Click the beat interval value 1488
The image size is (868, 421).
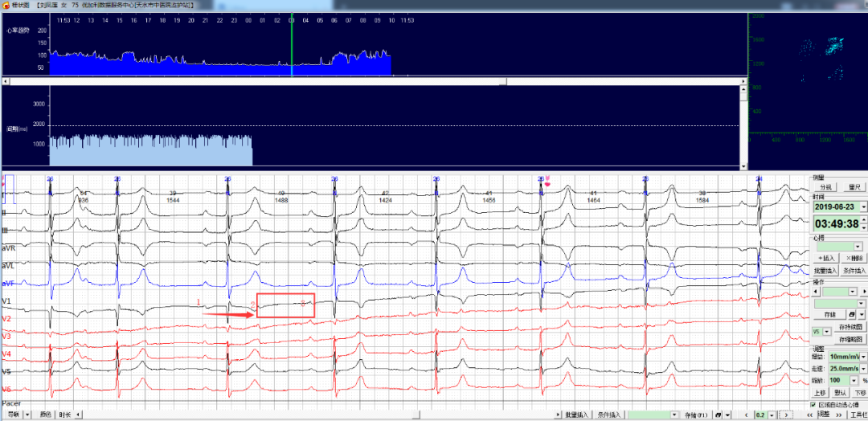pos(281,200)
